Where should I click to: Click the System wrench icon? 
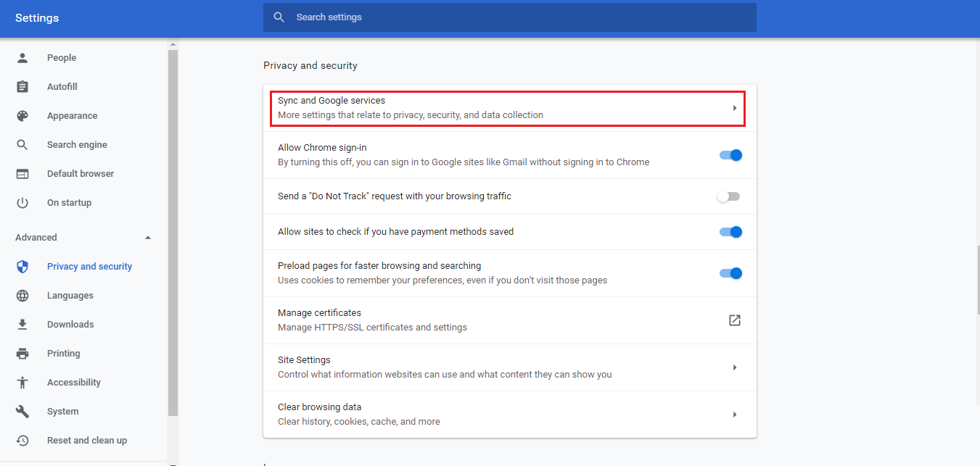click(22, 412)
